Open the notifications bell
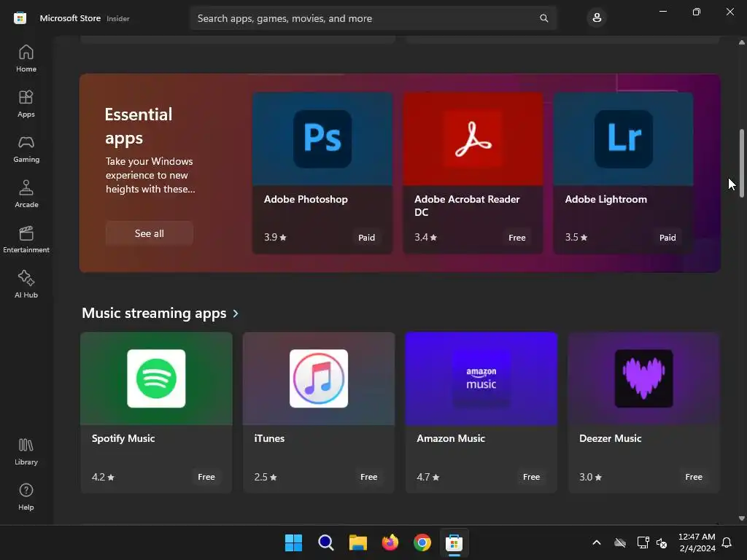747x560 pixels. [x=727, y=542]
